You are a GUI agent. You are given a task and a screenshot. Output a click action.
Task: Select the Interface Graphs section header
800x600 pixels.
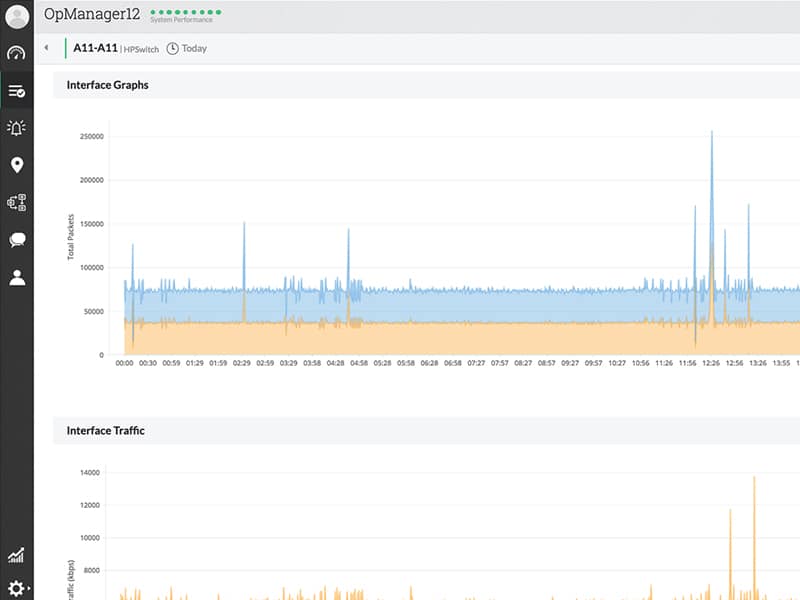tap(107, 85)
